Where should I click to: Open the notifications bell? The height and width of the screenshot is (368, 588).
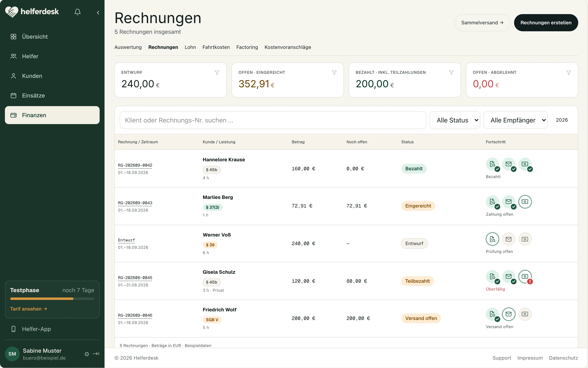coord(78,12)
